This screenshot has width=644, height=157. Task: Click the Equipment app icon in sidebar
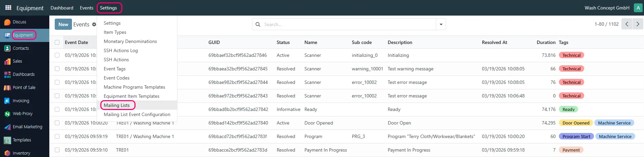click(x=7, y=35)
